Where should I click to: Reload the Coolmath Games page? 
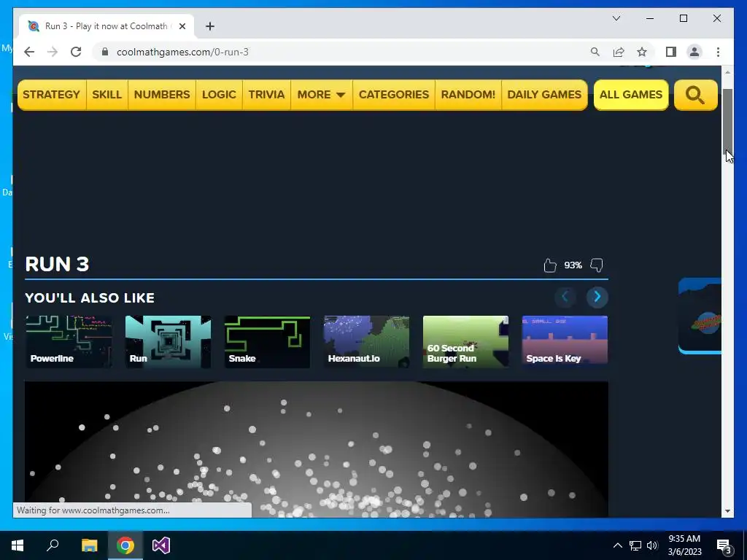[x=76, y=52]
